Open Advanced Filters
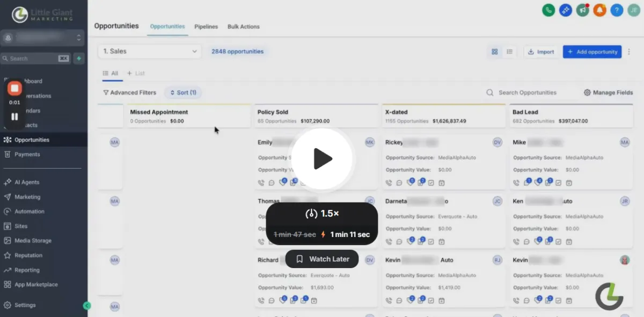Viewport: 644px width, 317px height. (129, 92)
